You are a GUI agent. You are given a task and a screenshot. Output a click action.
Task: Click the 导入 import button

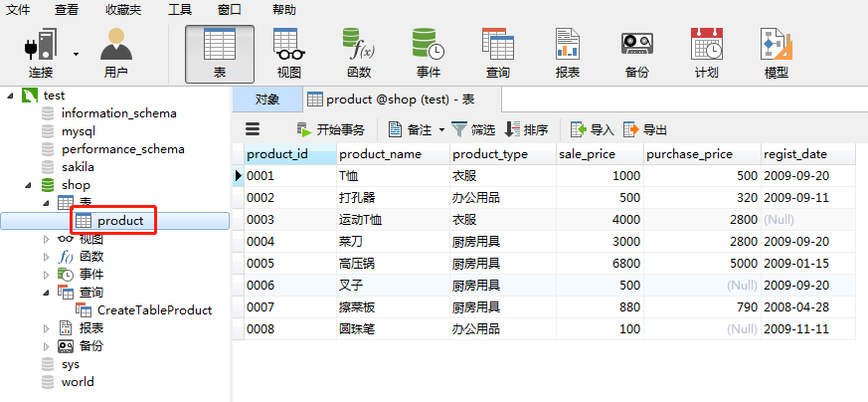pos(593,130)
